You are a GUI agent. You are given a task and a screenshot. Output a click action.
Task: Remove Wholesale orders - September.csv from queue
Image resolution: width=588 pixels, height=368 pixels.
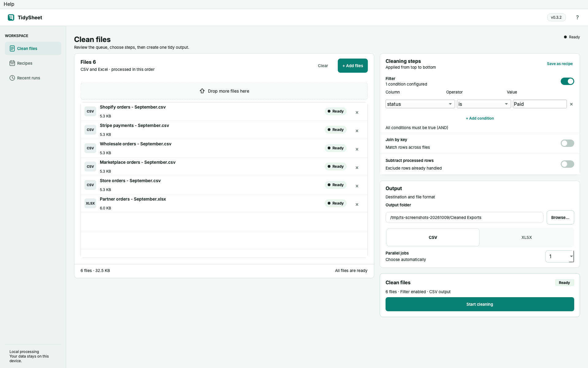[x=357, y=149]
